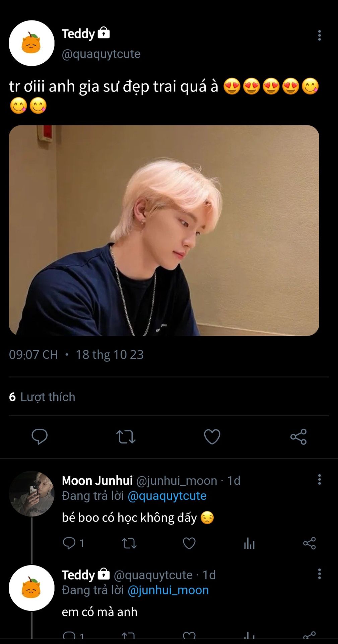View analytics of Moon Junhui's reply

249,543
